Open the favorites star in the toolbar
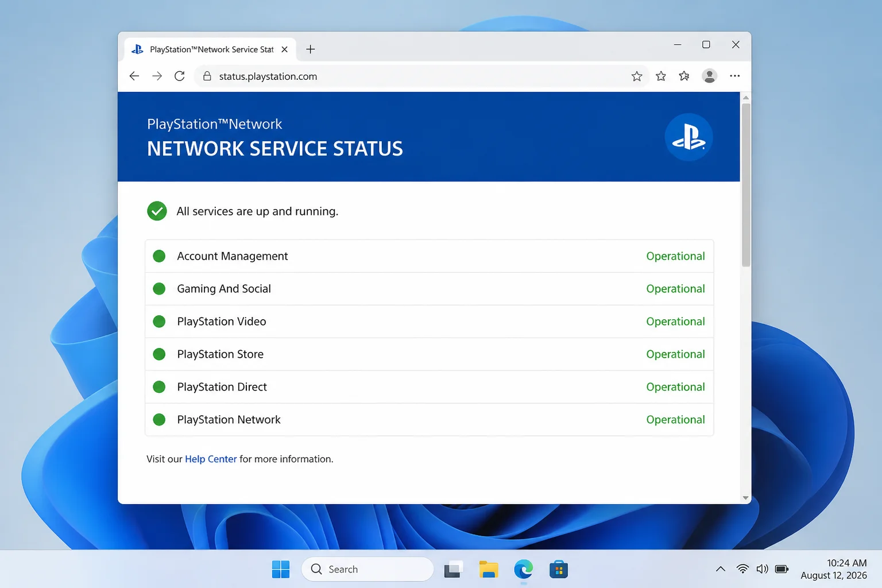882x588 pixels. [661, 76]
